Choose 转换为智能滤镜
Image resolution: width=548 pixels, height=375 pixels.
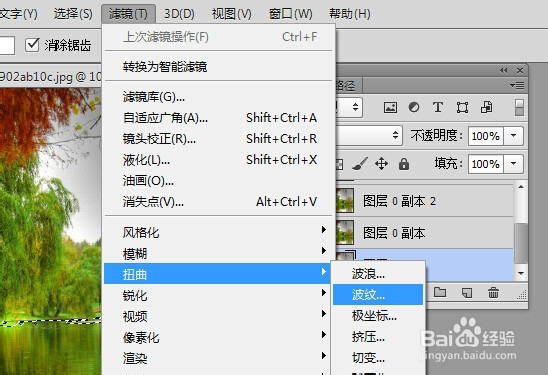tap(218, 66)
